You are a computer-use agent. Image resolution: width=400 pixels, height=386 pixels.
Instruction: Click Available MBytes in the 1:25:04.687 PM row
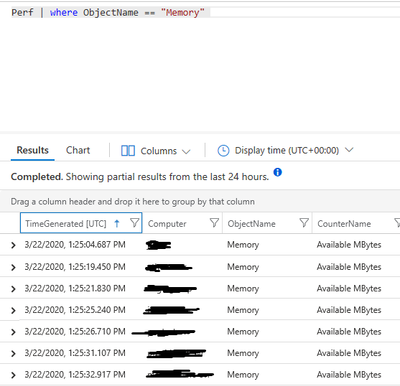pyautogui.click(x=349, y=245)
